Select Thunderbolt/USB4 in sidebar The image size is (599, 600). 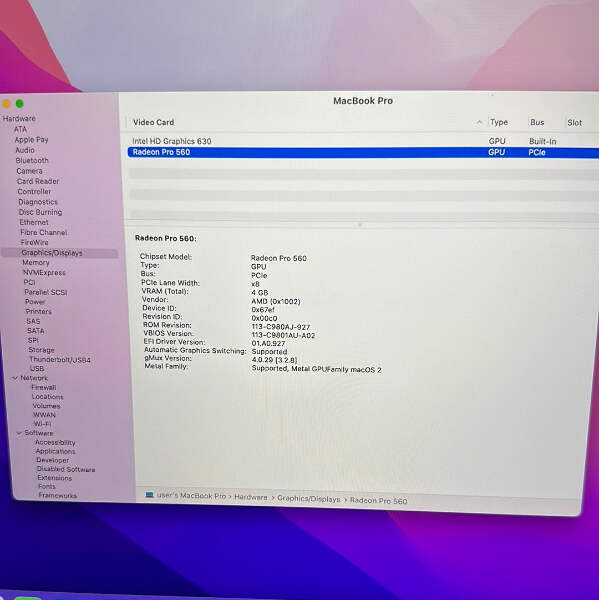60,359
